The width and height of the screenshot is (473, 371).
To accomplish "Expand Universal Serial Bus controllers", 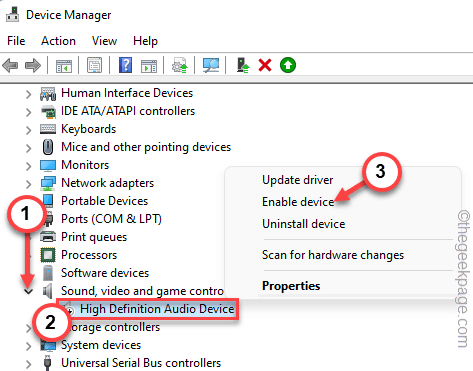I will 29,364.
